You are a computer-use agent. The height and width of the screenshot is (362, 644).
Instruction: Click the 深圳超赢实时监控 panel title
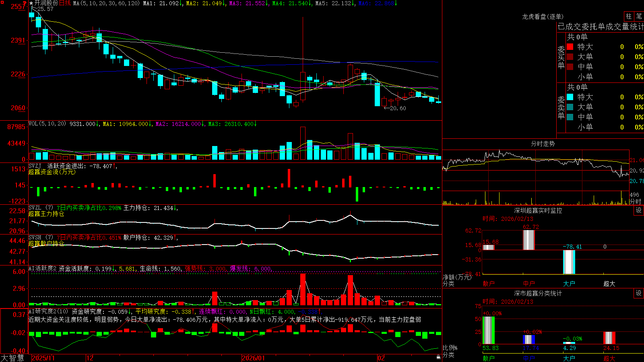tap(538, 210)
